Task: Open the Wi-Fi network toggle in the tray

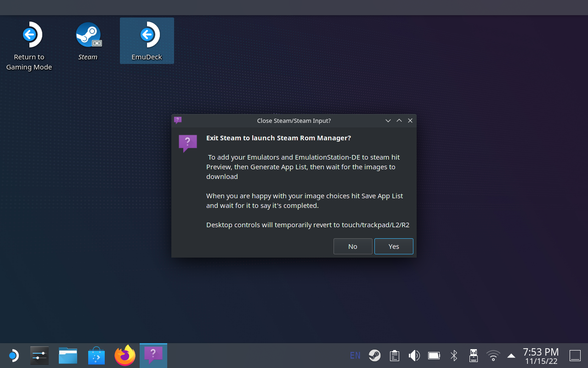Action: pyautogui.click(x=493, y=355)
